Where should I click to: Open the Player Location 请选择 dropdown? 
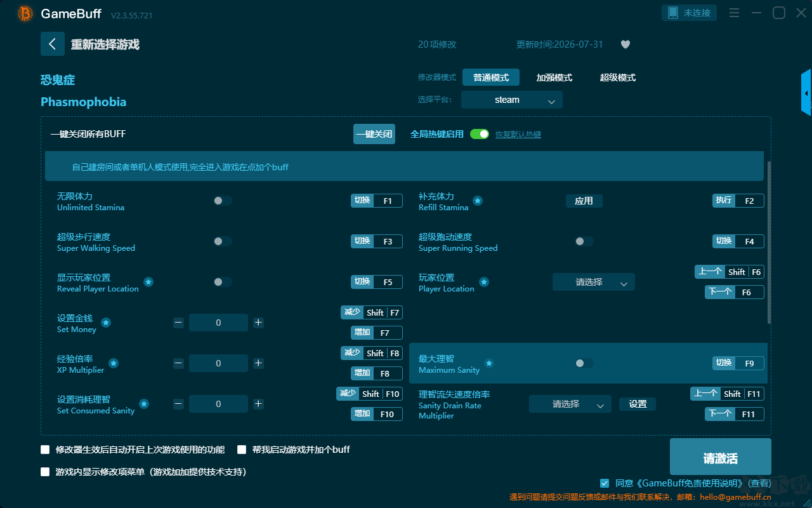[594, 282]
